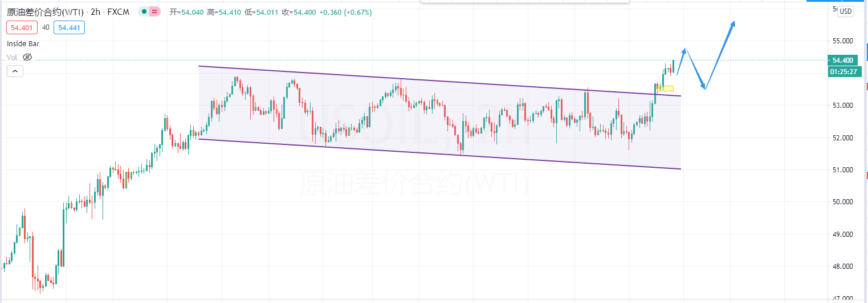Click the yellow highlighted rectangle on chart
Image resolution: width=868 pixels, height=303 pixels.
pyautogui.click(x=665, y=88)
